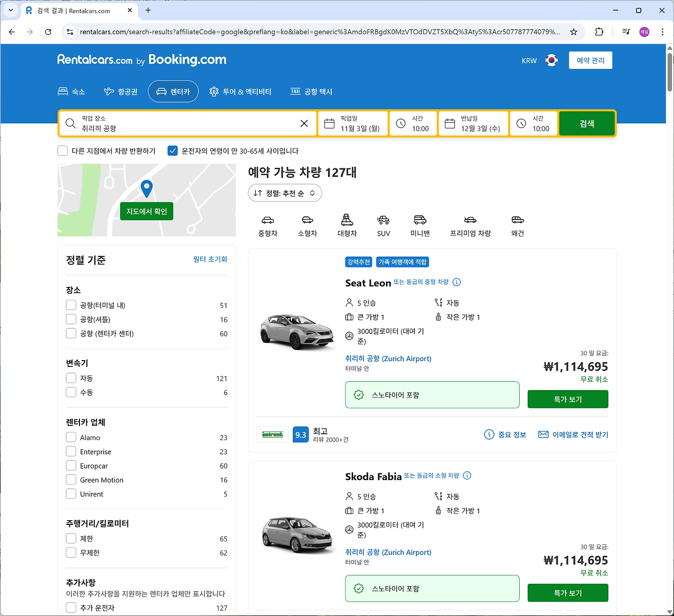674x616 pixels.
Task: Select the 렌터카 tab
Action: [x=173, y=92]
